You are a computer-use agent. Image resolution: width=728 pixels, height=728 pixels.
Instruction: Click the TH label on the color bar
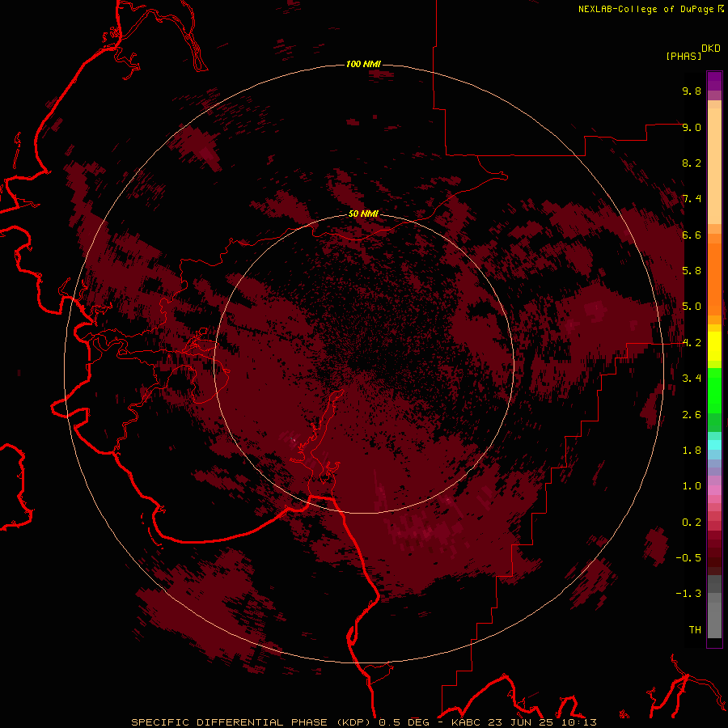(x=695, y=630)
